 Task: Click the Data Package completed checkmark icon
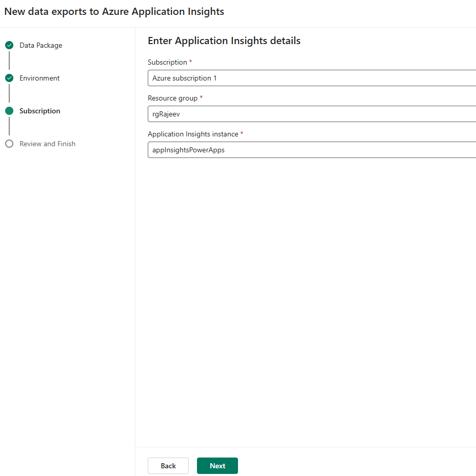[9, 45]
